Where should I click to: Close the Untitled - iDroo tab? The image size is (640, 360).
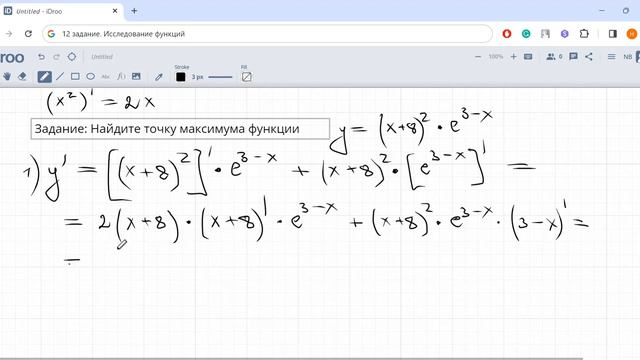115,11
